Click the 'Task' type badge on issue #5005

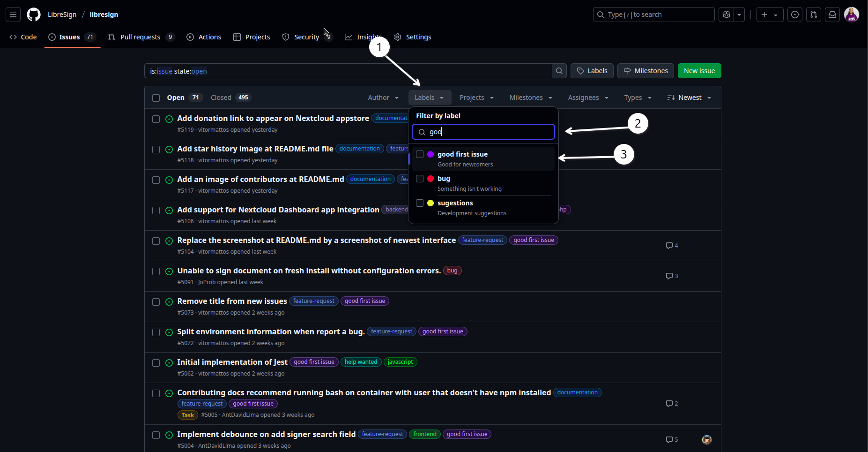pos(188,415)
